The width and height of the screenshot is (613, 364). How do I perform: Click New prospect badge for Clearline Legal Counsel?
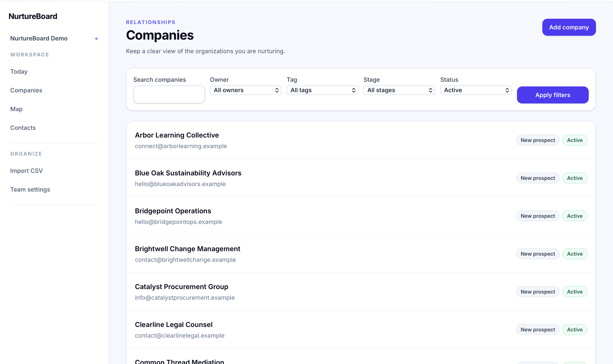(x=538, y=330)
